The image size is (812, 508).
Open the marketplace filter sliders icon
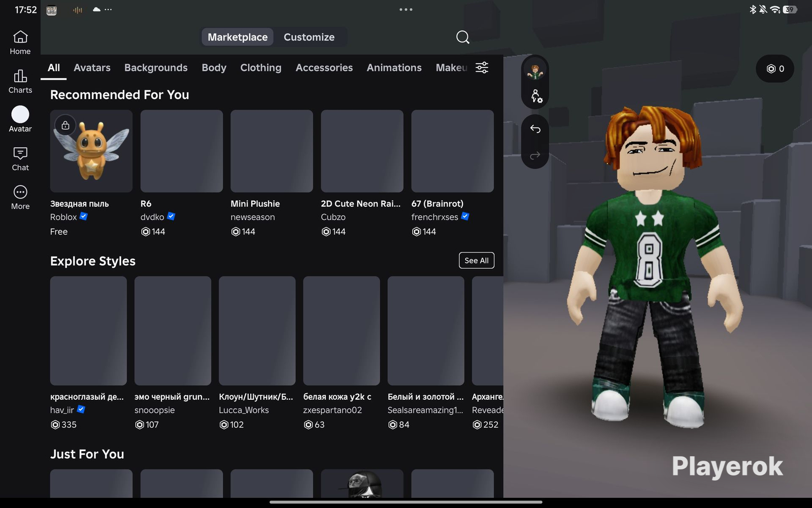pyautogui.click(x=482, y=68)
